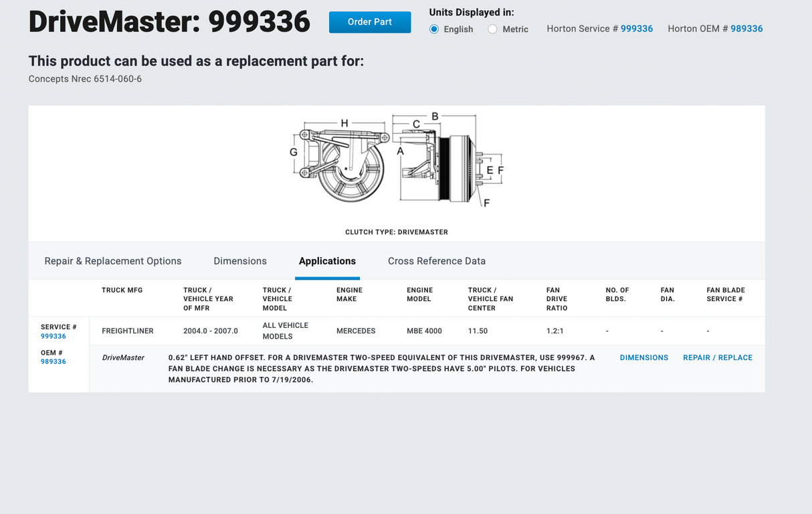Click the Service # 999336 sidebar link

[x=54, y=336]
